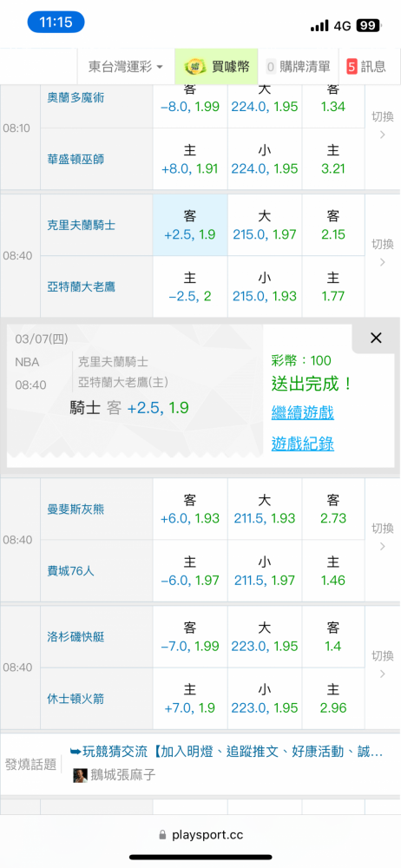Open the 東台灣運彩 dropdown
The width and height of the screenshot is (401, 868).
click(126, 67)
